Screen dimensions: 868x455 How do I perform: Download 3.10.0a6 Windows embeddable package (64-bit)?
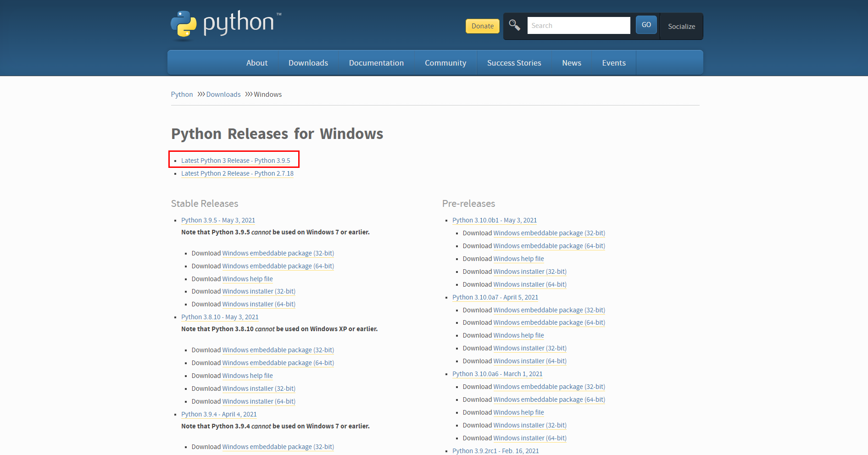[549, 400]
